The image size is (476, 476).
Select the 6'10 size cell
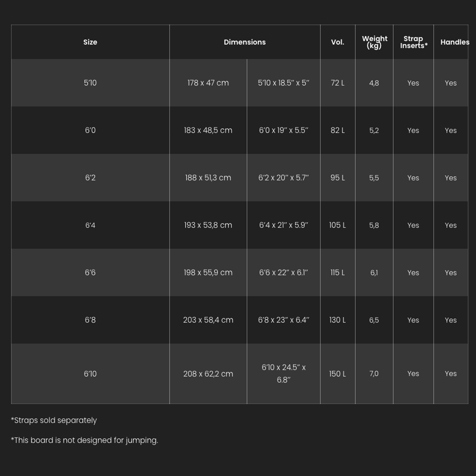click(x=90, y=374)
